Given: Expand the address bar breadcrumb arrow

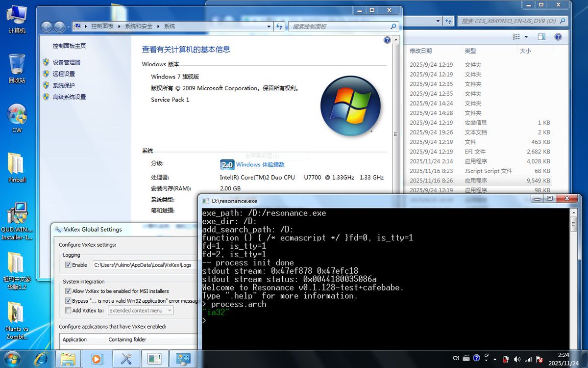Looking at the screenshot, I should [x=268, y=26].
